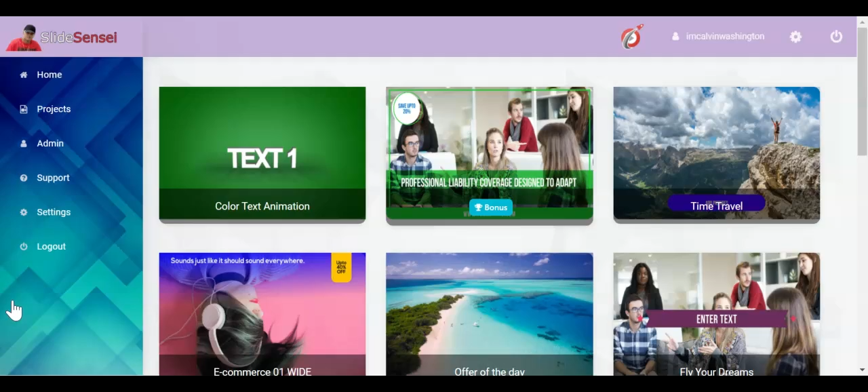This screenshot has height=392, width=868.
Task: Click the blue Bonus badge button
Action: click(491, 208)
